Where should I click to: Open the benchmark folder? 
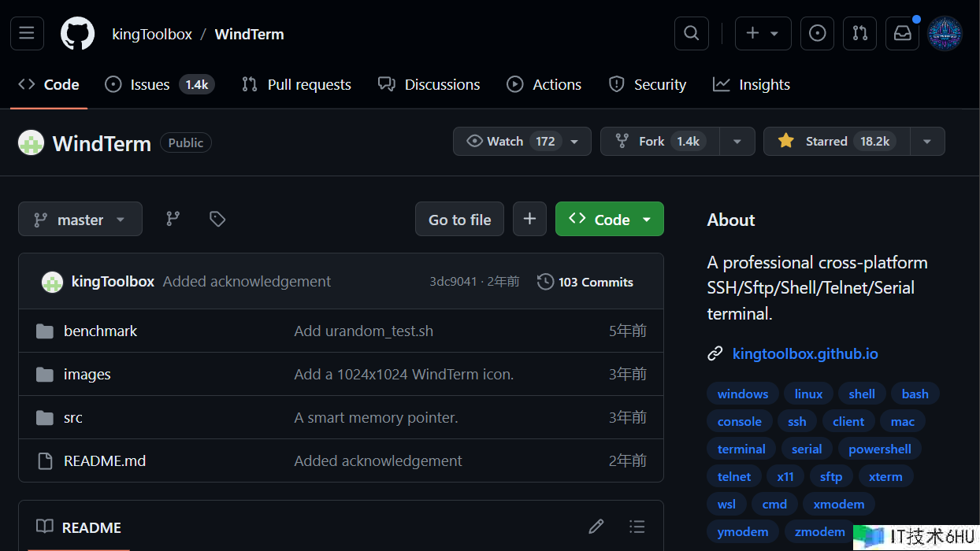(x=100, y=331)
